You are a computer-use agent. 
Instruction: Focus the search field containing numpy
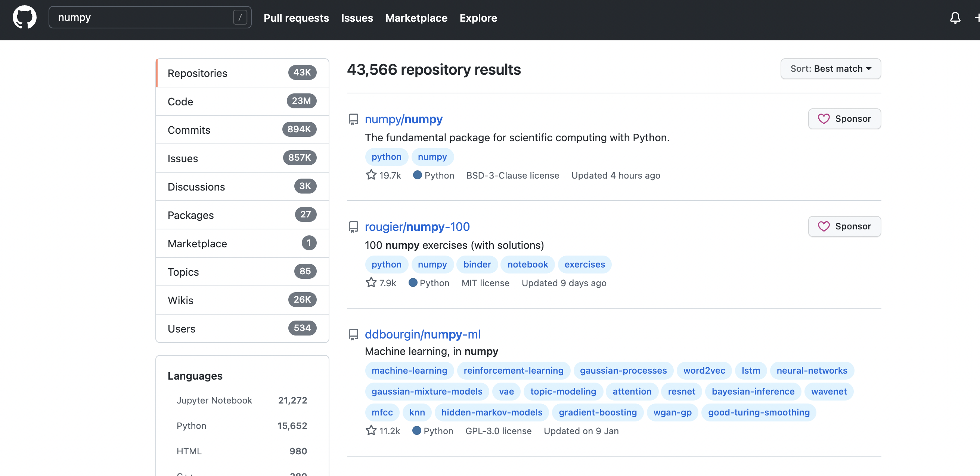pos(150,18)
